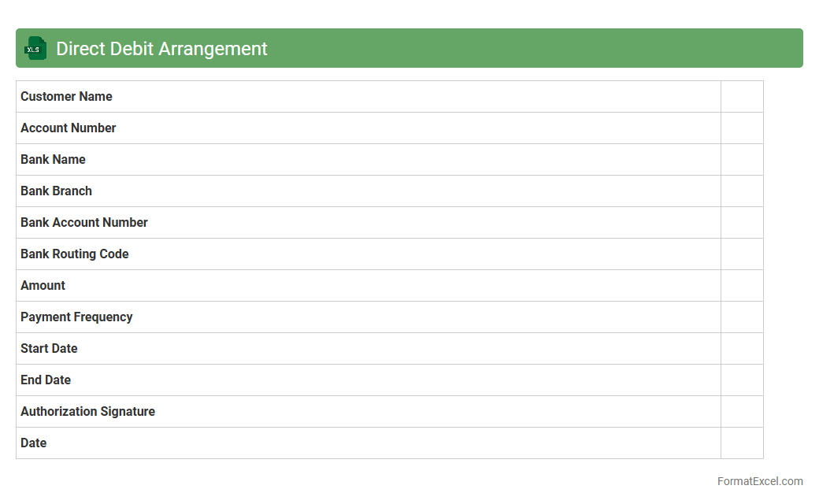
Task: Select the empty Bank Routing Code cell
Action: pyautogui.click(x=742, y=254)
